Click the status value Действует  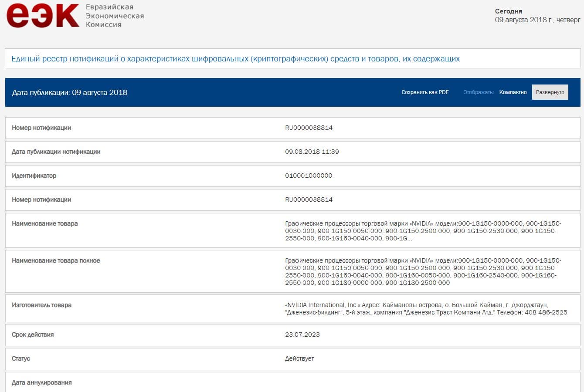click(x=299, y=358)
